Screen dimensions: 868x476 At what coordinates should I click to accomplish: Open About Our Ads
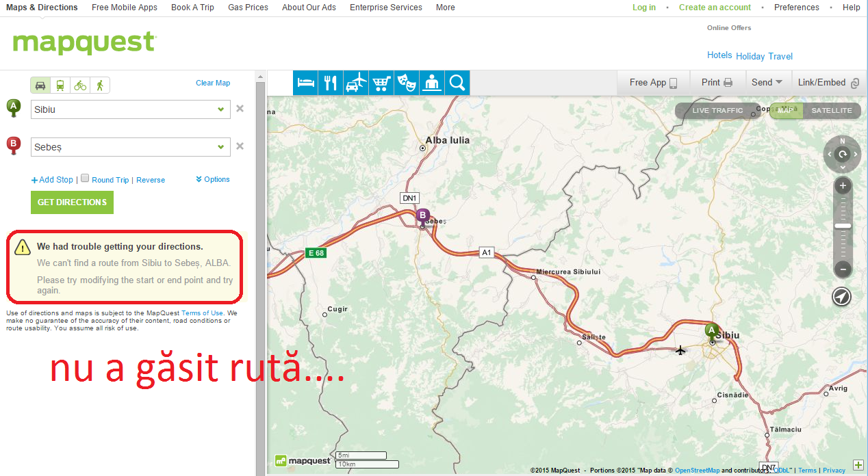(309, 8)
